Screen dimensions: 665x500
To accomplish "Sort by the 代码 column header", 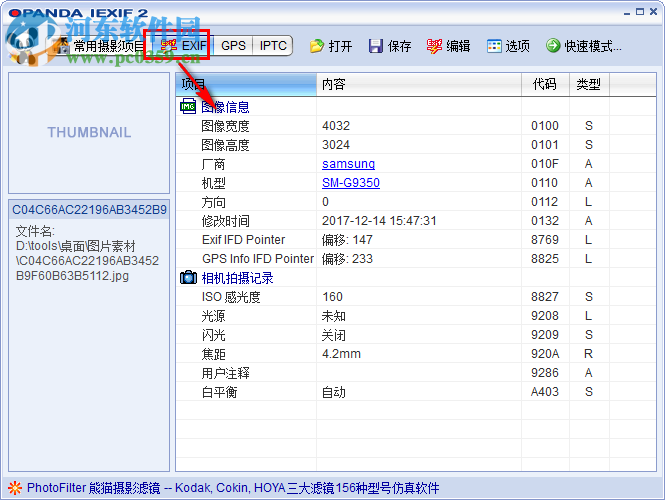I will (545, 84).
